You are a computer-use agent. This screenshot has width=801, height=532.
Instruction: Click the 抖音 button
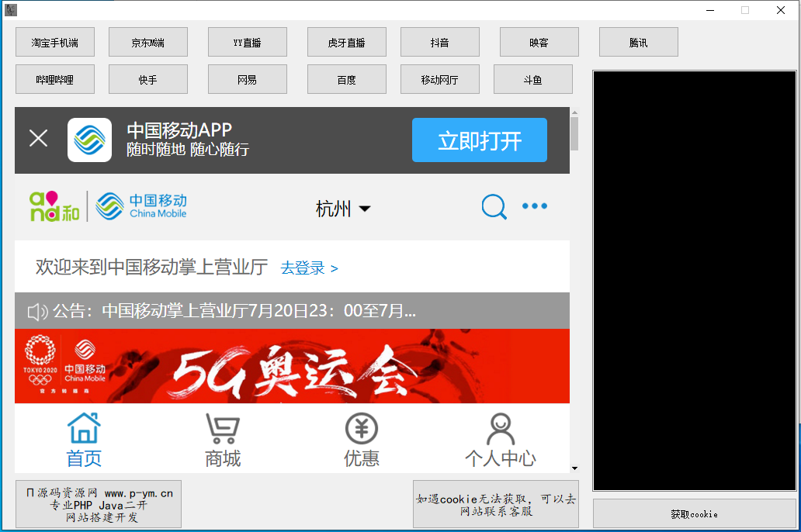[x=440, y=42]
